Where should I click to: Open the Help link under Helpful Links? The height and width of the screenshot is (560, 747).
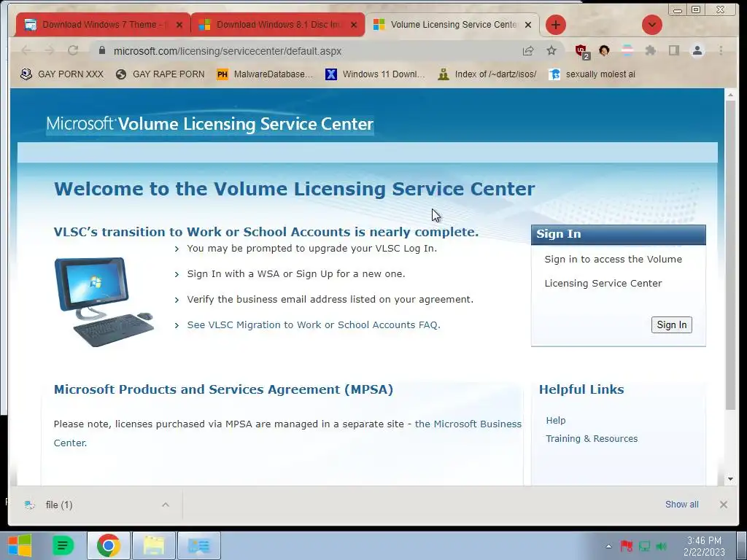point(555,421)
